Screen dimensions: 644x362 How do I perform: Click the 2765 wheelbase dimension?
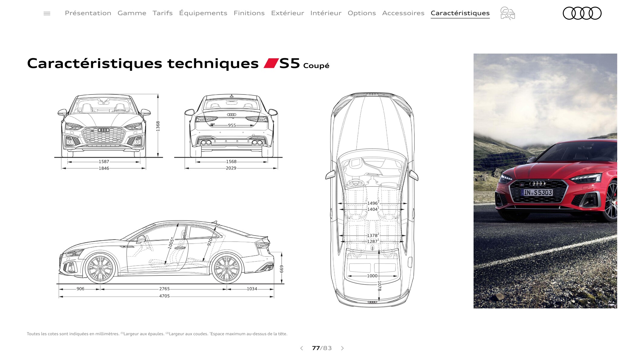point(165,289)
